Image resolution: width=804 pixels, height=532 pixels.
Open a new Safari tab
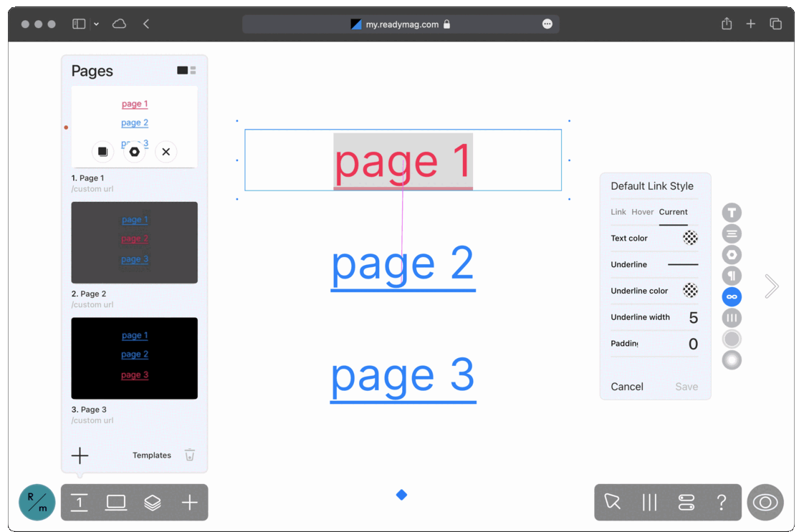(x=751, y=24)
